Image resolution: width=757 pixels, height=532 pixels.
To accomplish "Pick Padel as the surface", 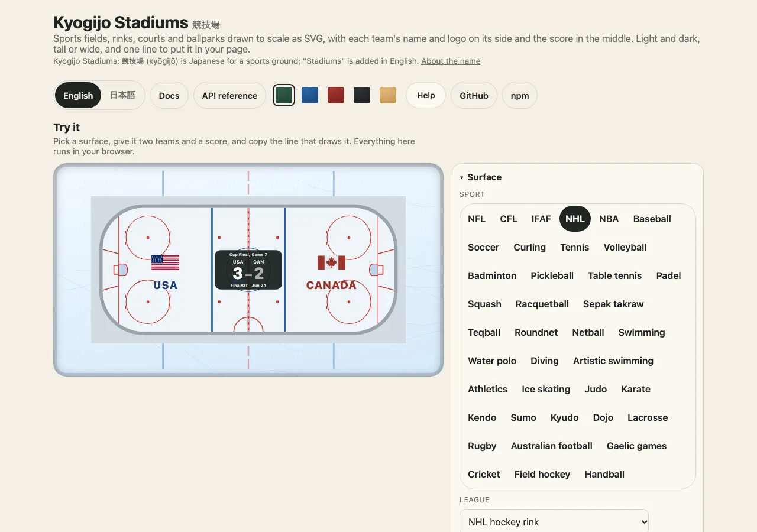I will (668, 275).
